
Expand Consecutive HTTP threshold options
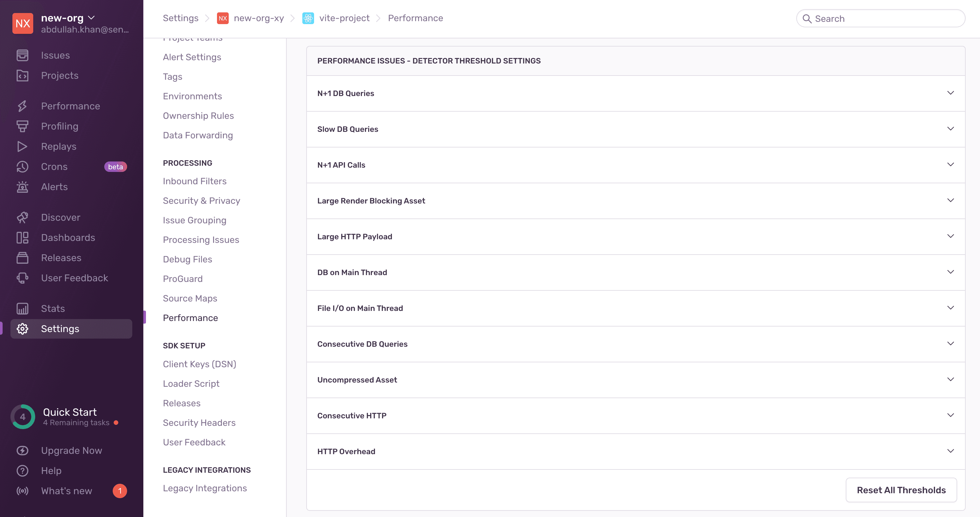pos(951,415)
